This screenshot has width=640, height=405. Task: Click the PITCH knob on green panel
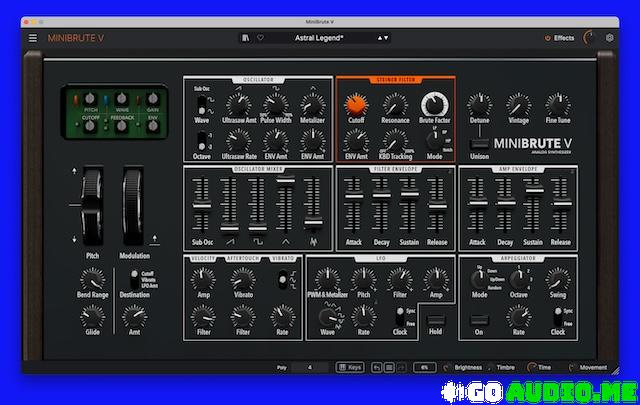click(x=90, y=99)
